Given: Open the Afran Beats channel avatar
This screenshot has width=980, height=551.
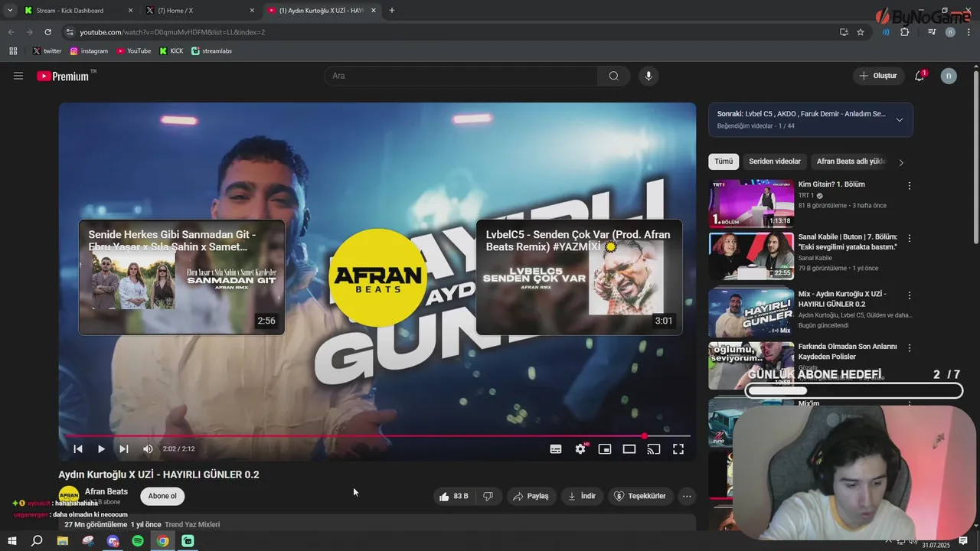Looking at the screenshot, I should (x=69, y=495).
